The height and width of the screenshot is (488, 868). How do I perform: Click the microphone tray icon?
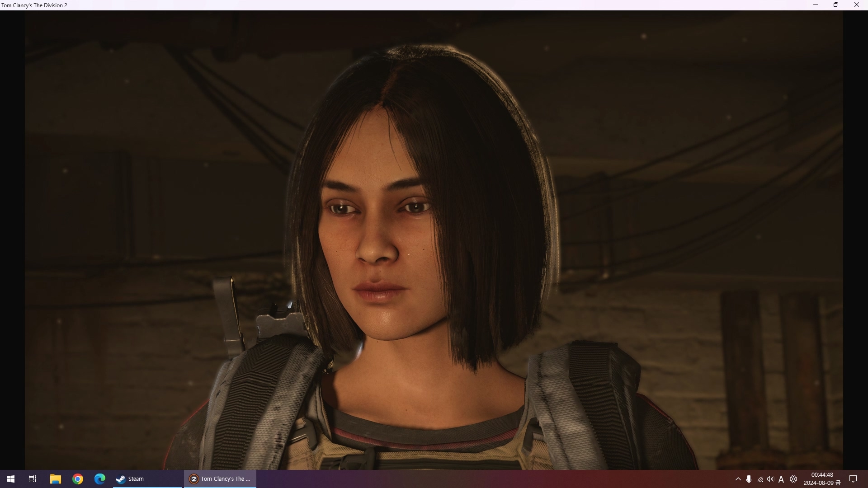coord(749,479)
